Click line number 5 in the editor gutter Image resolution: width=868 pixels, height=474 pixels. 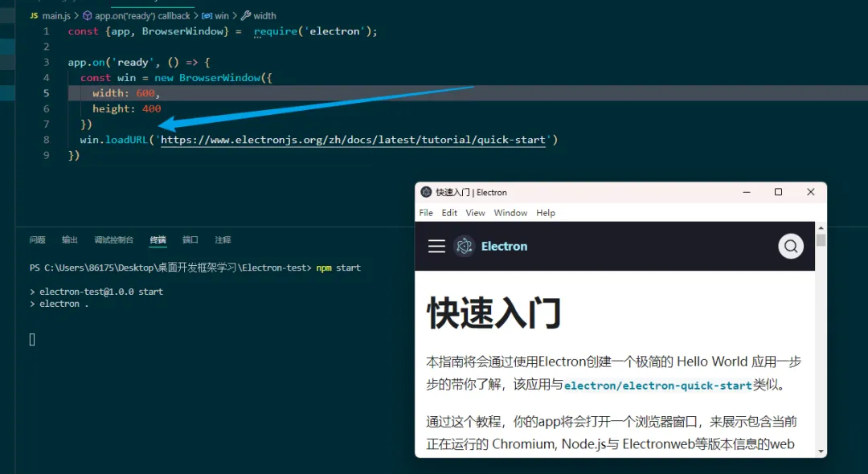[x=47, y=93]
